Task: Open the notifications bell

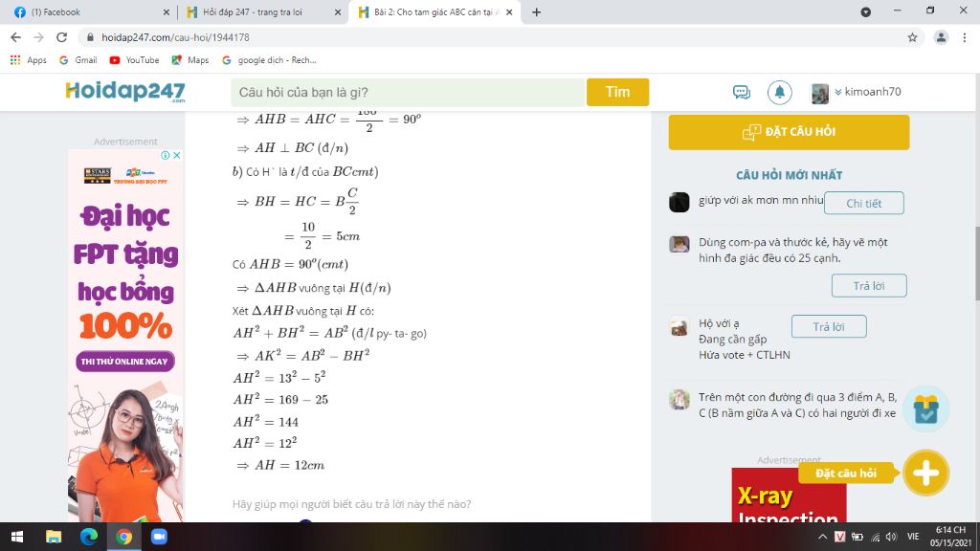Action: click(x=779, y=93)
